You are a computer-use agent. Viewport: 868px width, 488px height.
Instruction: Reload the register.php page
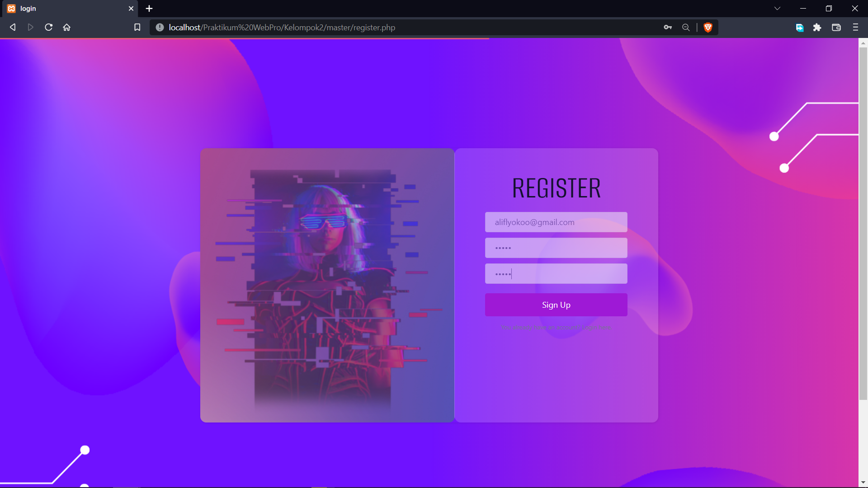tap(48, 27)
